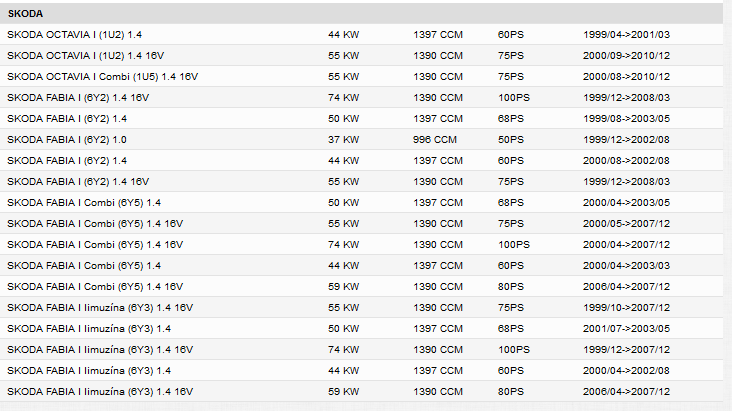
Task: Click 68PS in the FABIA I limuzína (6Y3) row
Action: coord(511,329)
